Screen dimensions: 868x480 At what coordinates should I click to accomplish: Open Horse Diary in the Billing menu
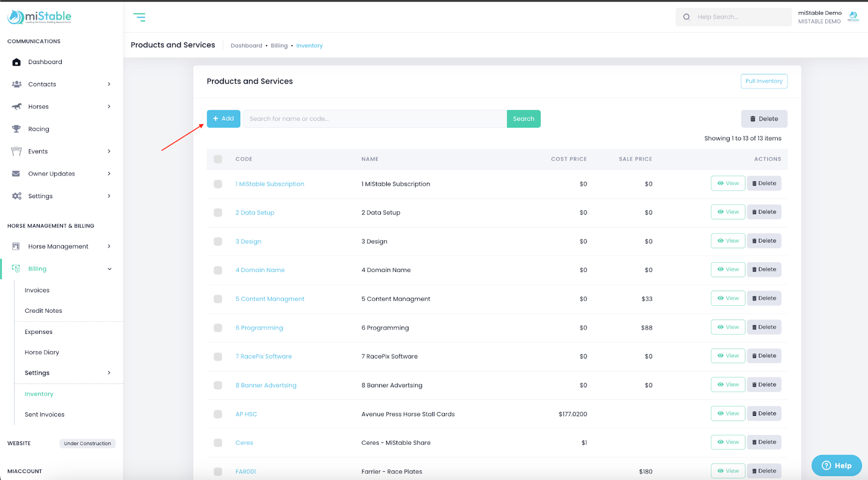(42, 352)
